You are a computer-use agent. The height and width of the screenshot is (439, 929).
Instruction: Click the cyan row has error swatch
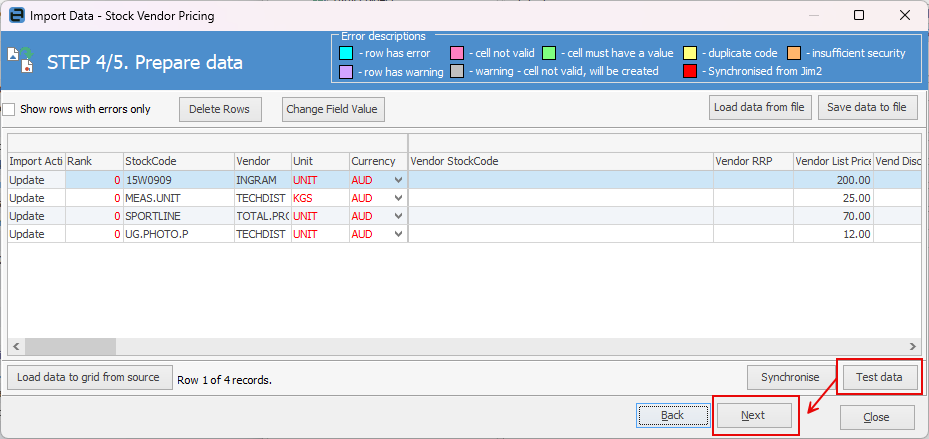pos(345,53)
